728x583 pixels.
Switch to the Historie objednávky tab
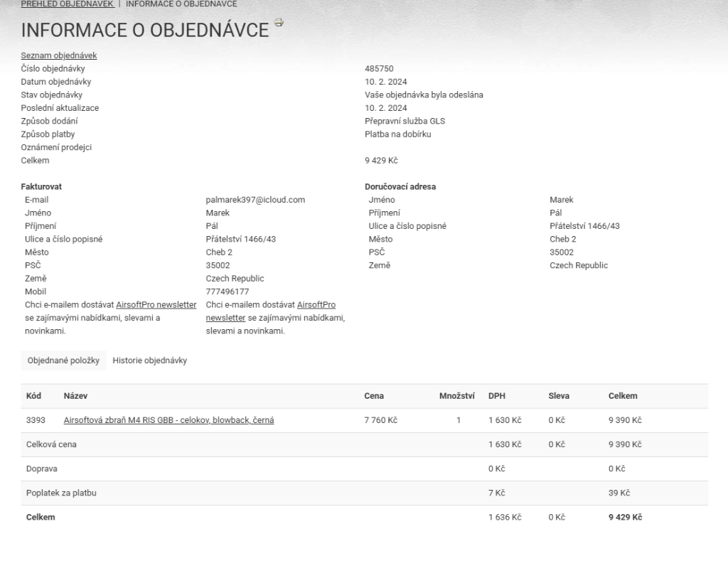pos(149,360)
